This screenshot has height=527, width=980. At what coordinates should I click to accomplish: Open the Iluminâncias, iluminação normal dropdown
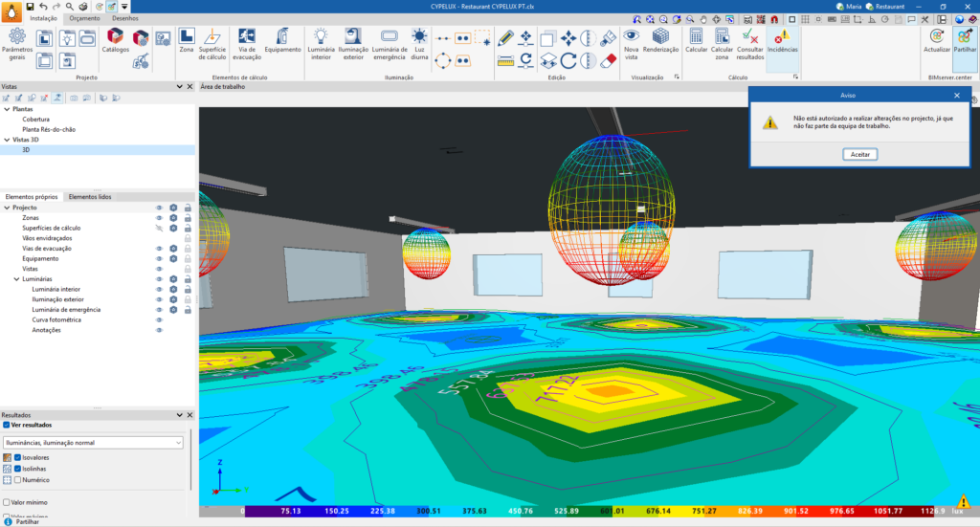93,442
